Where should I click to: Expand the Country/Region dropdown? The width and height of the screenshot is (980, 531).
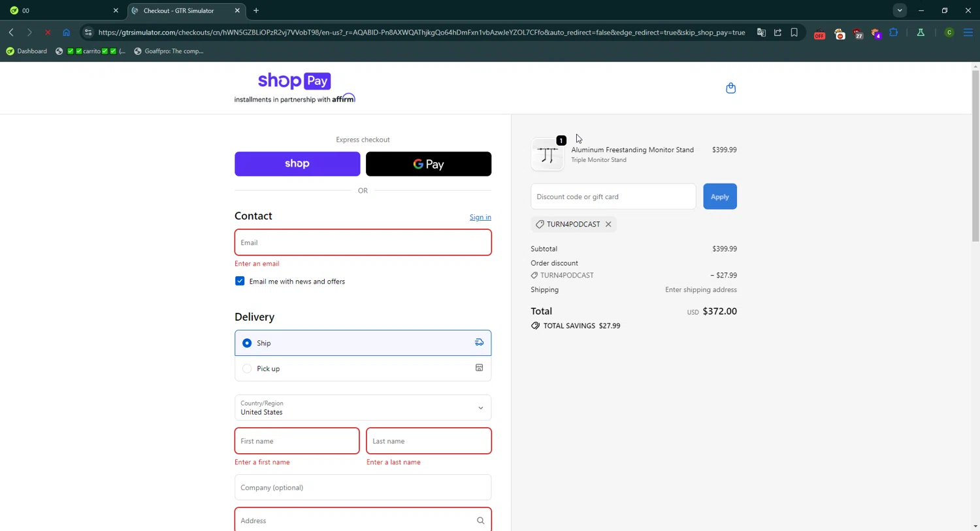(x=363, y=408)
